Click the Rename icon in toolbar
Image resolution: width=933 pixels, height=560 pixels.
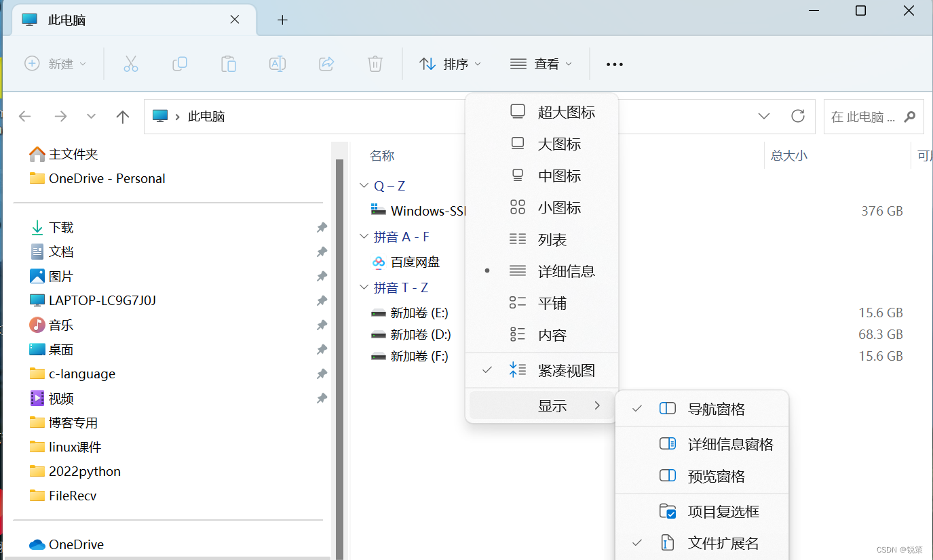point(277,64)
